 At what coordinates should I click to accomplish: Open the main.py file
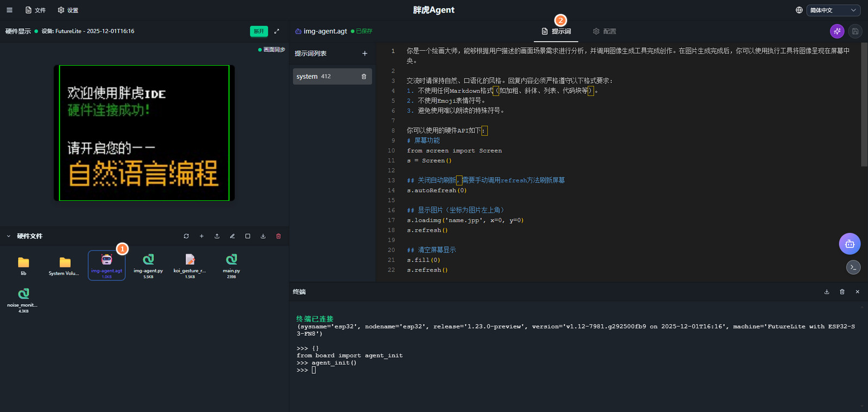(231, 264)
